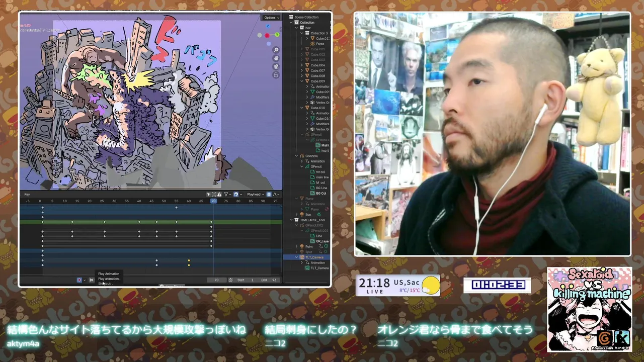Collapse the Cube.009 object
644x362 pixels.
(302, 81)
